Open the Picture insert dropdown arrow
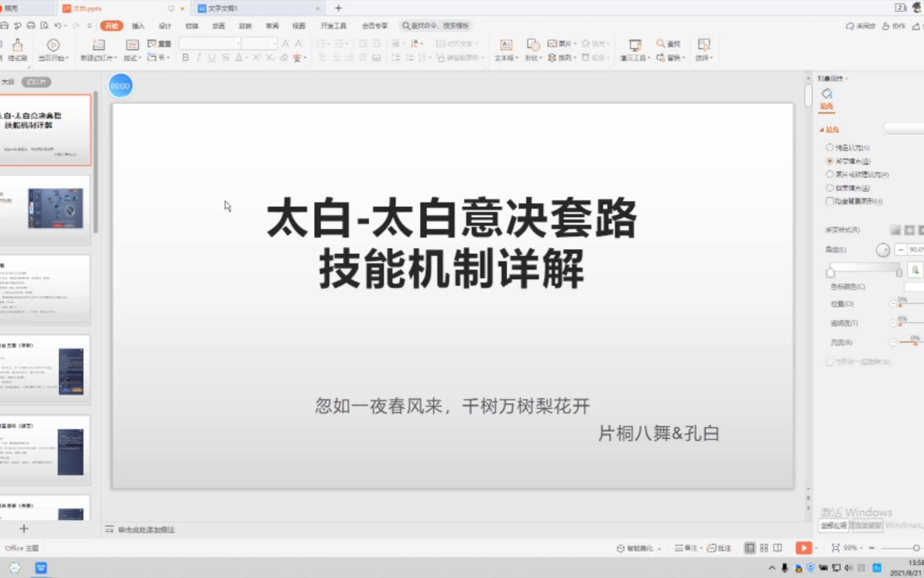The width and height of the screenshot is (924, 578). click(575, 44)
